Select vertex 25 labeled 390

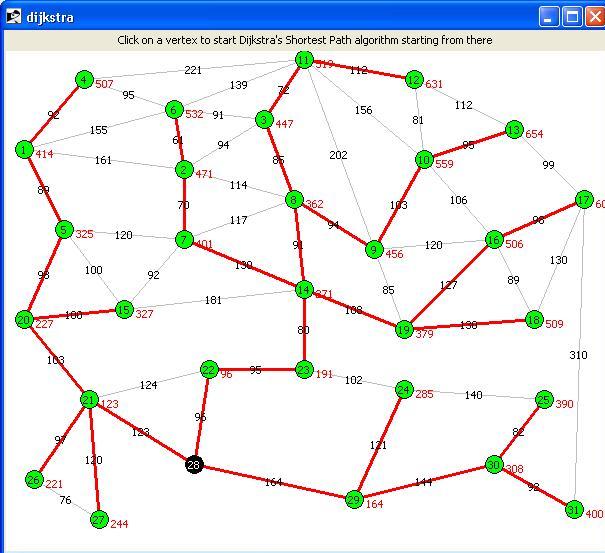tap(544, 400)
